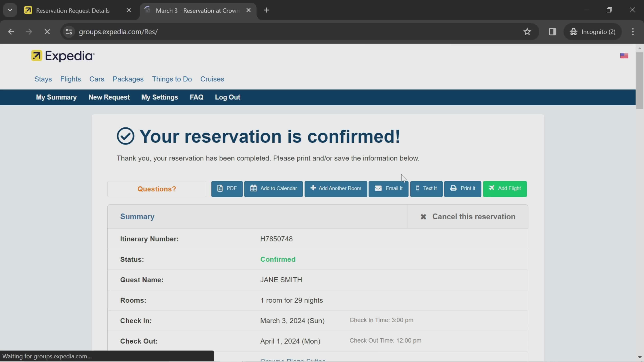Select the Flights navigation menu item
The width and height of the screenshot is (644, 362).
70,79
